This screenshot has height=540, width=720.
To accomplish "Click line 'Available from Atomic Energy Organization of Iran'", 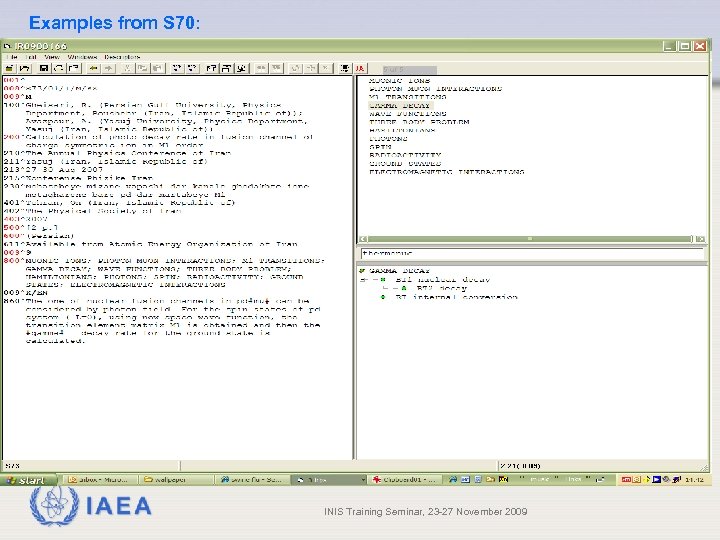I will (162, 244).
